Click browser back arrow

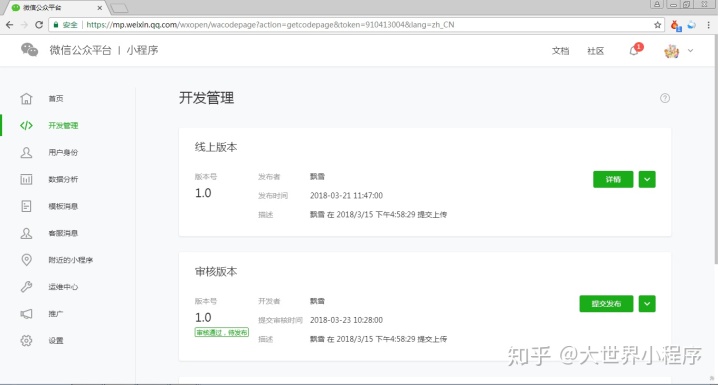[x=10, y=25]
